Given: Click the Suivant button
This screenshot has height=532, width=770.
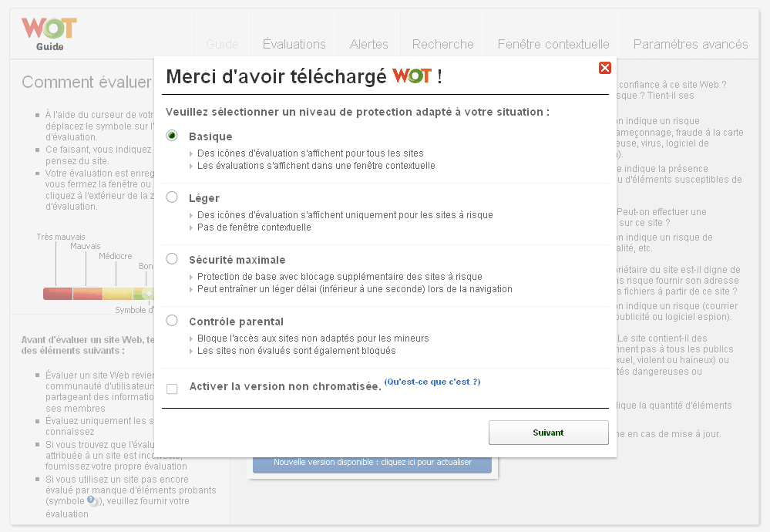Looking at the screenshot, I should (549, 433).
